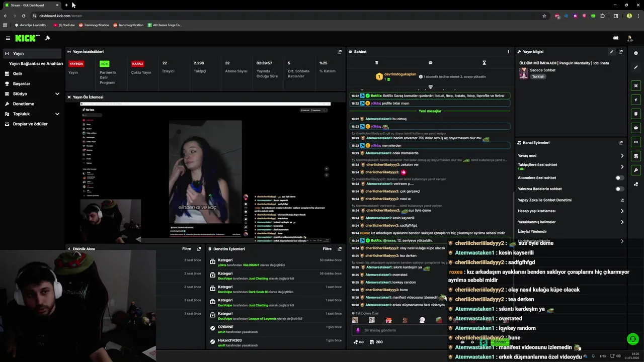Viewport: 644px width, 362px height.
Task: Click the hourglass icon in chat toolbar
Action: pyautogui.click(x=484, y=63)
